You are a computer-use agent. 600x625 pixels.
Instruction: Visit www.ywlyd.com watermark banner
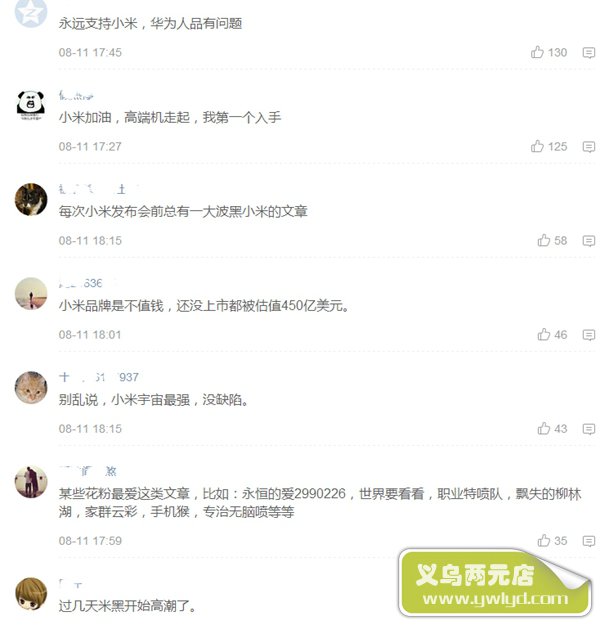[495, 583]
